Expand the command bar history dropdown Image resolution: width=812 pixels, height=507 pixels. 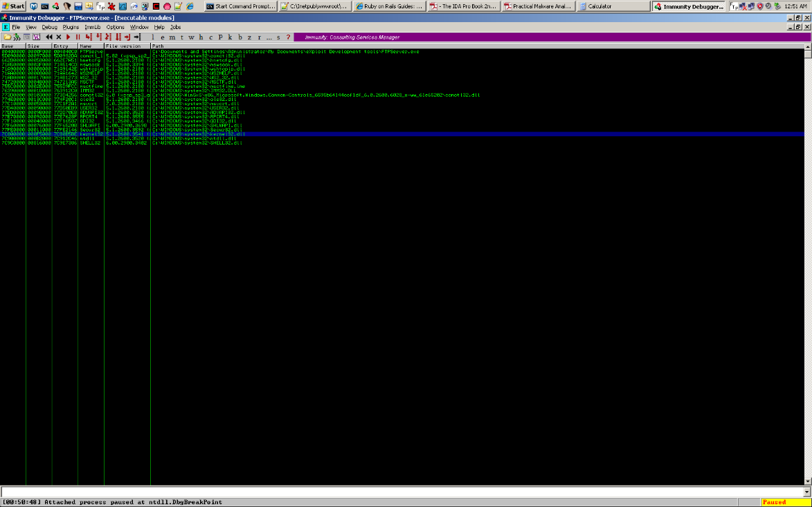(x=806, y=491)
